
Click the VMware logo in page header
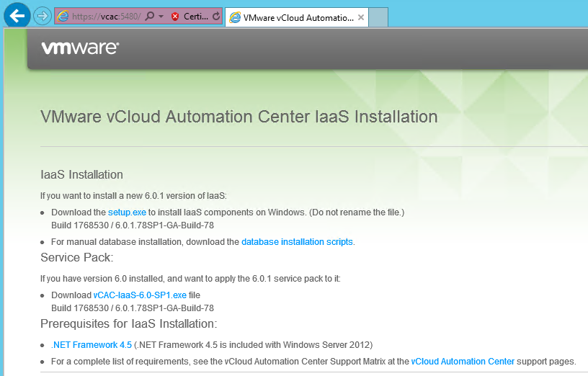coord(80,48)
